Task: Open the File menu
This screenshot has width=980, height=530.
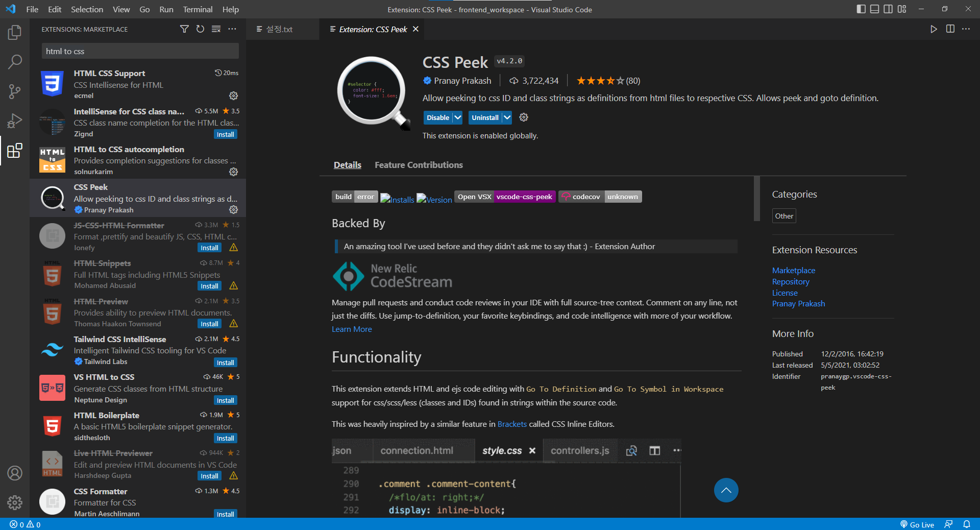Action: (x=32, y=9)
